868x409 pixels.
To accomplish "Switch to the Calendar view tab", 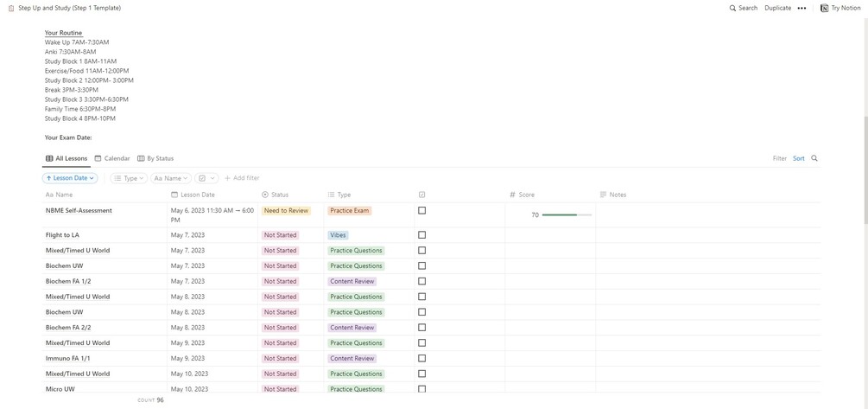I will tap(112, 158).
